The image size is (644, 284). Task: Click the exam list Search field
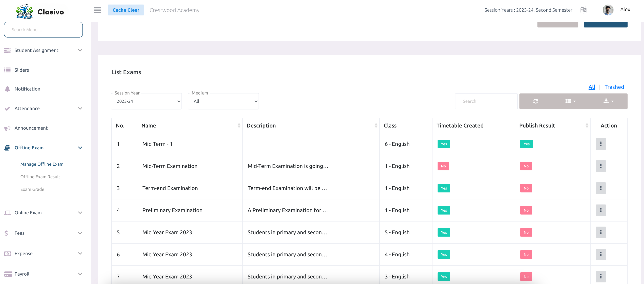[x=486, y=101]
